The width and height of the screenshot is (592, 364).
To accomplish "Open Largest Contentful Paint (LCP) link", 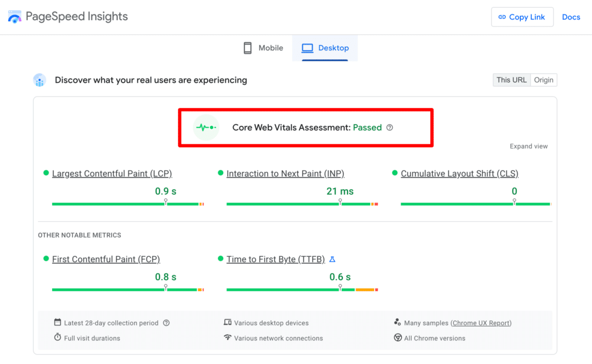I will (x=112, y=173).
